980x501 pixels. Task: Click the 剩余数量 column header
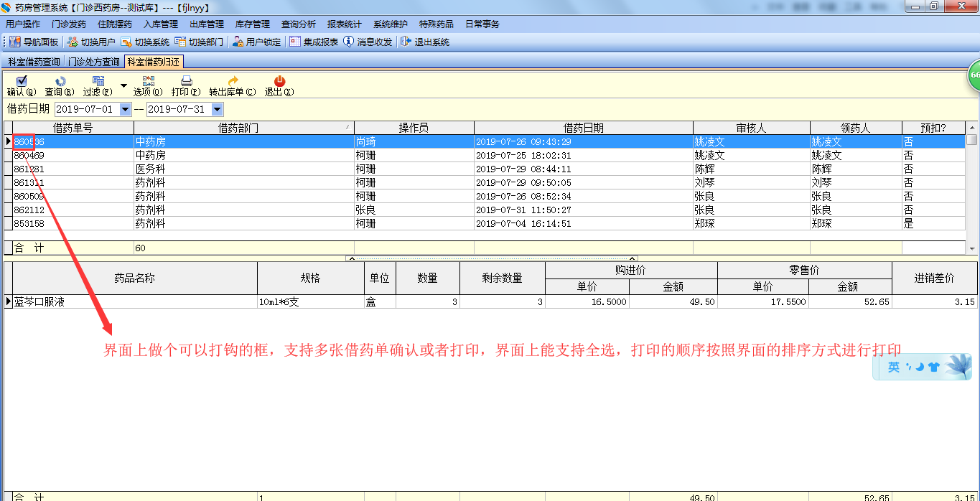[503, 278]
